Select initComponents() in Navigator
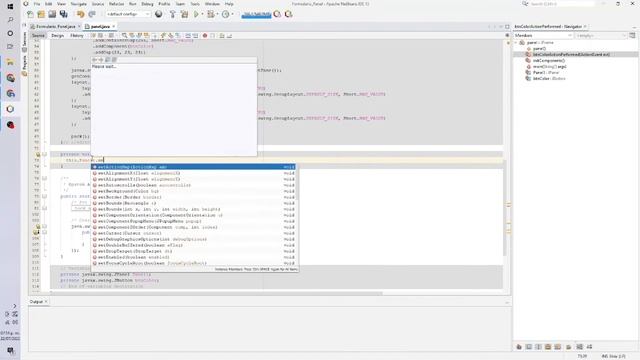The height and width of the screenshot is (360, 640). [549, 60]
